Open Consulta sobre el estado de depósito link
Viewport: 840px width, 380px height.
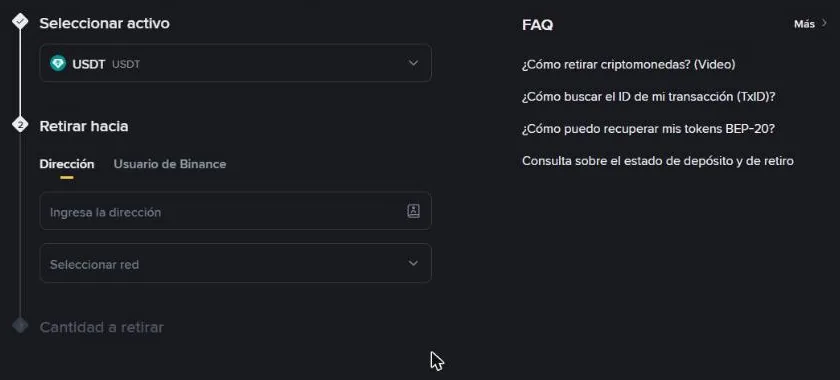658,161
